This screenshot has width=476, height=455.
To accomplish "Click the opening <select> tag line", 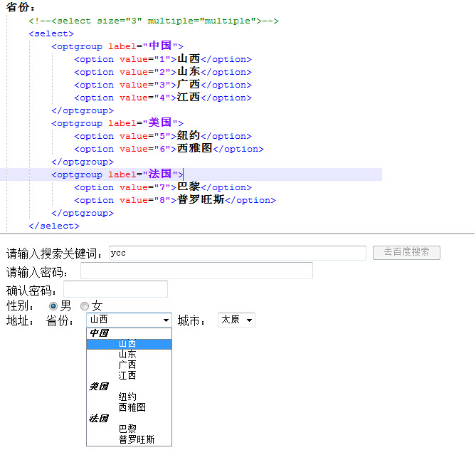I will pyautogui.click(x=51, y=33).
